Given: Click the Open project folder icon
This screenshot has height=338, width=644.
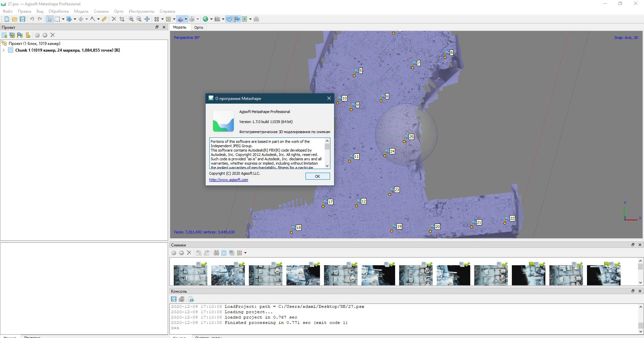Looking at the screenshot, I should (14, 19).
